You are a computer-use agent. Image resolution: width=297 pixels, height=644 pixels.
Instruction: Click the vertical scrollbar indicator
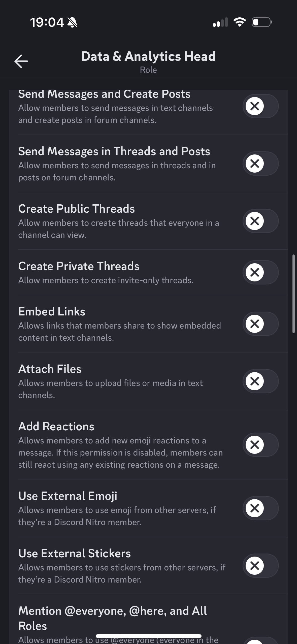[x=293, y=294]
